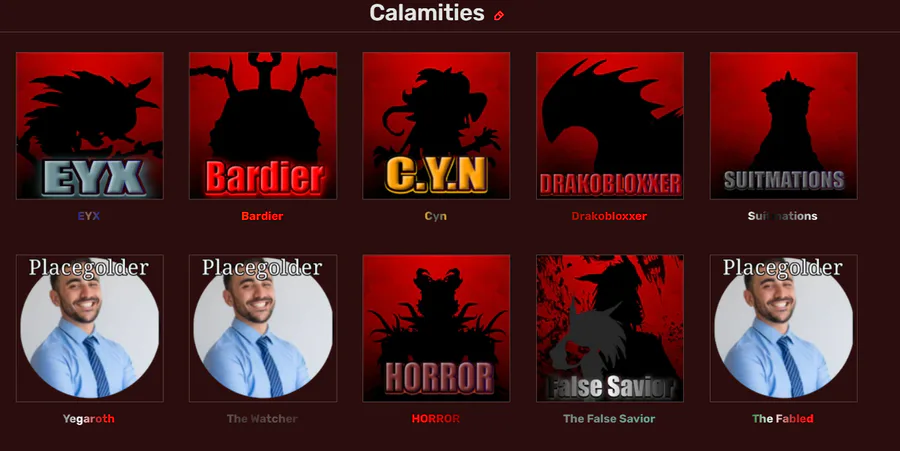This screenshot has width=900, height=451.
Task: Visit the Drakobloxxer page link
Action: [609, 216]
